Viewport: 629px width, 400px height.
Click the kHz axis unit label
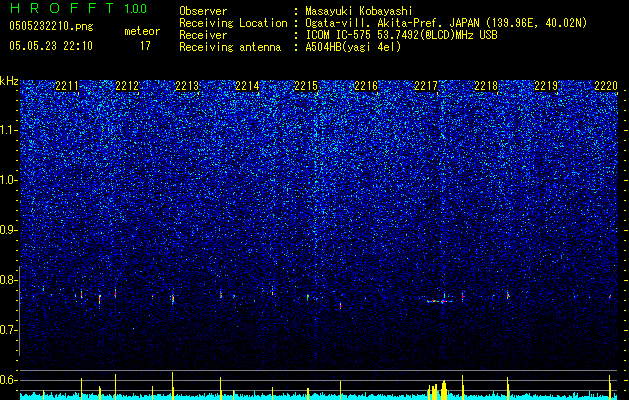coord(9,81)
